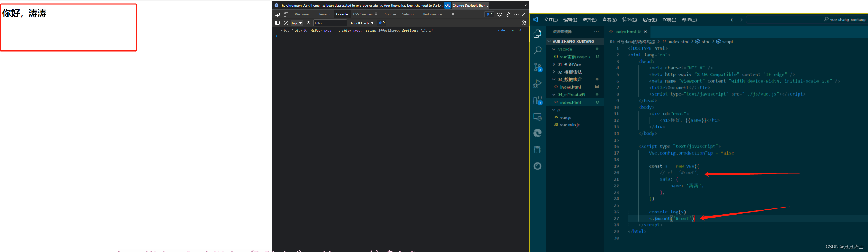Create a live expression with eye icon
Image resolution: width=868 pixels, height=252 pixels.
[308, 23]
